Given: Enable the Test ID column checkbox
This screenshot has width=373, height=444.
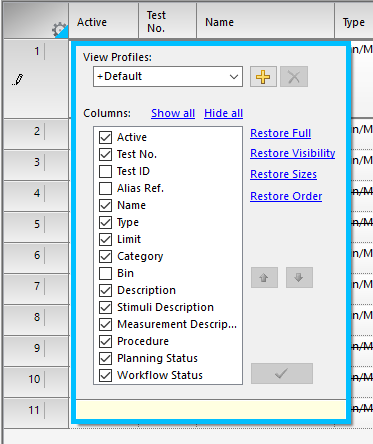Looking at the screenshot, I should pyautogui.click(x=105, y=171).
